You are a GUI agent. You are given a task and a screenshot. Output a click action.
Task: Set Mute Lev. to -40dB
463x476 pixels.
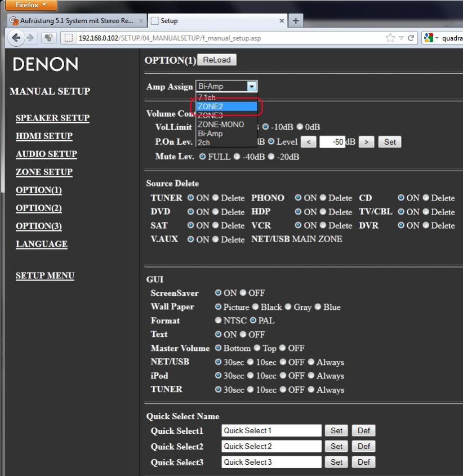(x=237, y=157)
